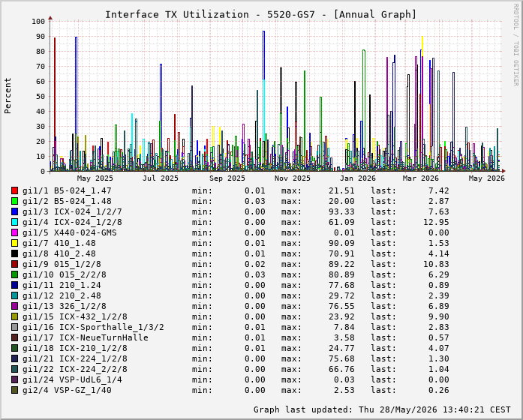
Task: Click the Percent y-axis label
Action: coord(8,96)
